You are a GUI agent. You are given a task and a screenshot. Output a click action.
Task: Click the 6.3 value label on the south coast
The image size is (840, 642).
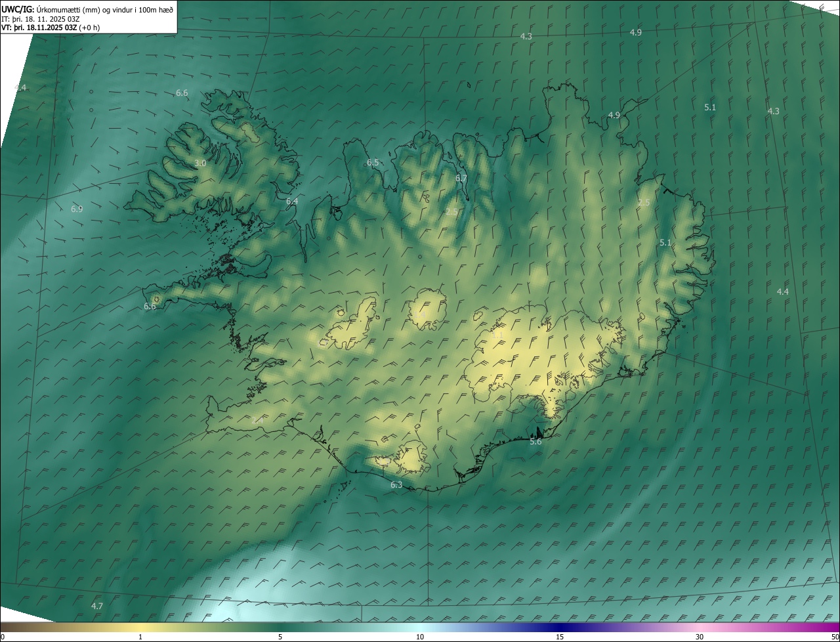coord(396,484)
